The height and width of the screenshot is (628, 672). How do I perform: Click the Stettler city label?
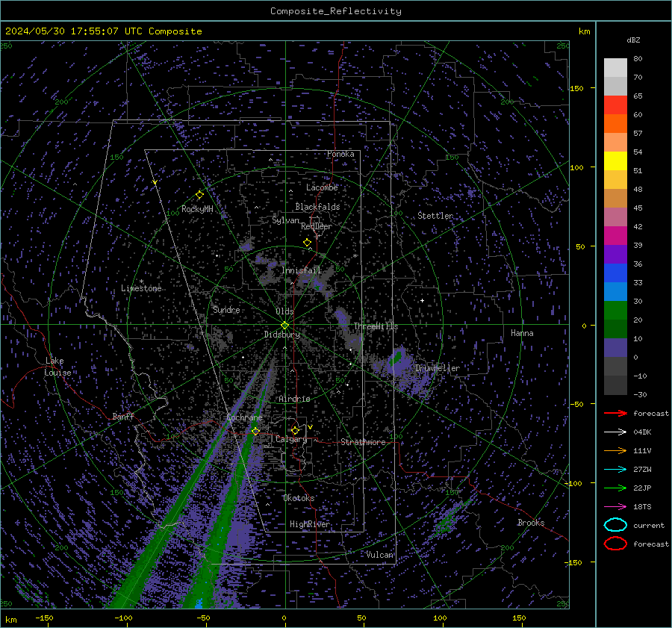[435, 216]
